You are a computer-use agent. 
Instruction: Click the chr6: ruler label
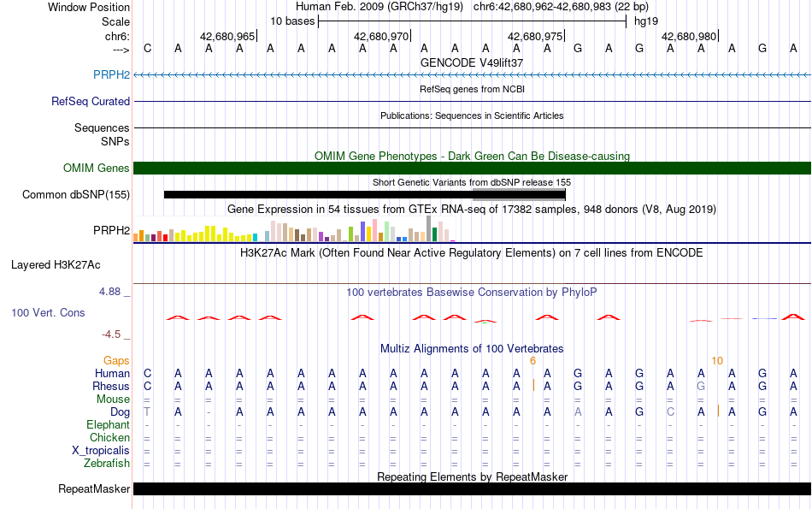(117, 36)
